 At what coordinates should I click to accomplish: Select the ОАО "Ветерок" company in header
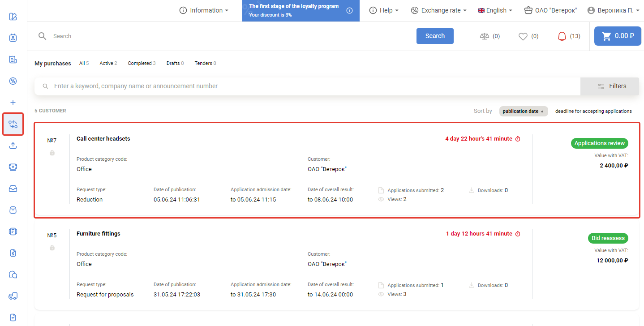(551, 10)
